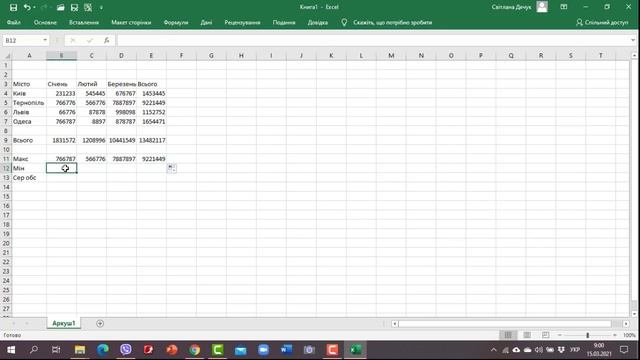Open Customize Quick Access Toolbar dropdown
Screen dimensions: 640x360
pos(101,7)
